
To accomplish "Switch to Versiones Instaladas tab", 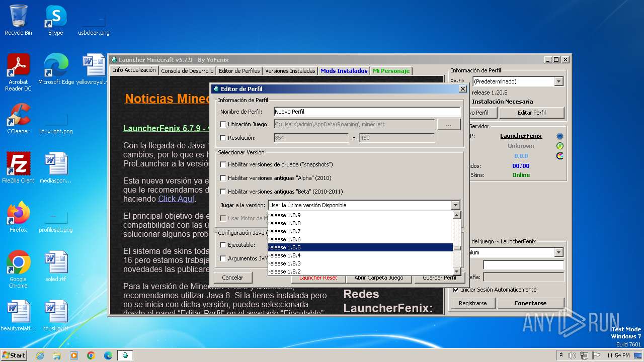I will click(x=290, y=71).
